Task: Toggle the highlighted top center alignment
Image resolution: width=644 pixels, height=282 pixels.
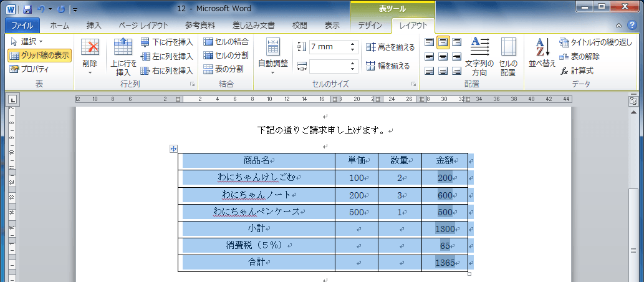Action: pos(443,42)
